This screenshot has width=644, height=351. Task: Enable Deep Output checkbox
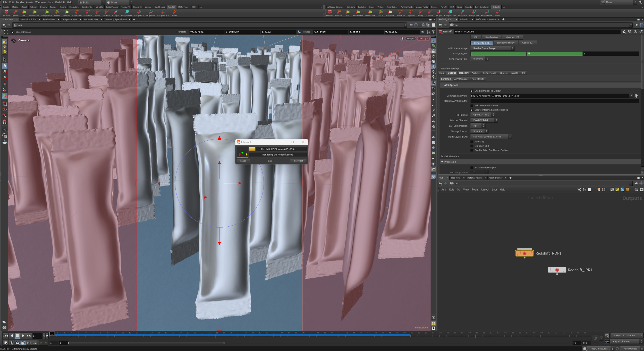[x=472, y=168]
